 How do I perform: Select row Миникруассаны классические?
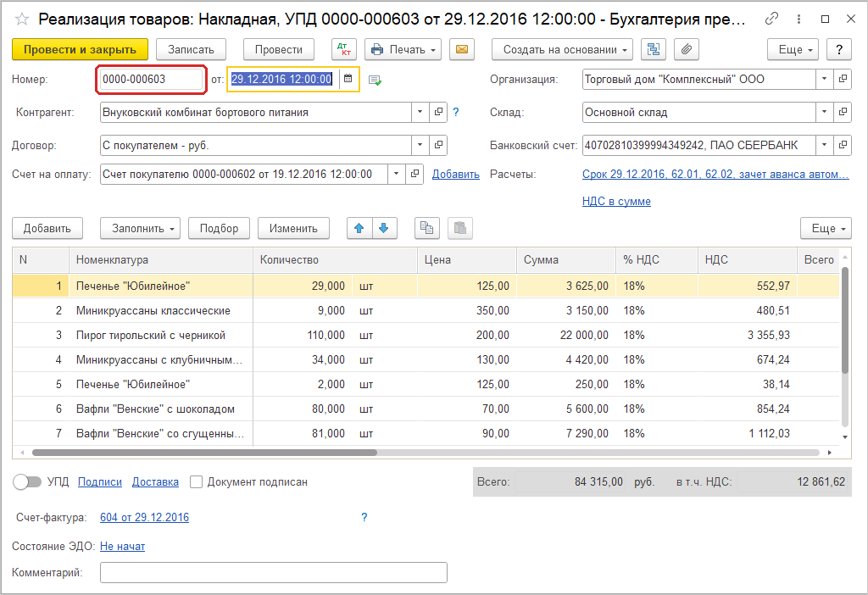pos(426,310)
